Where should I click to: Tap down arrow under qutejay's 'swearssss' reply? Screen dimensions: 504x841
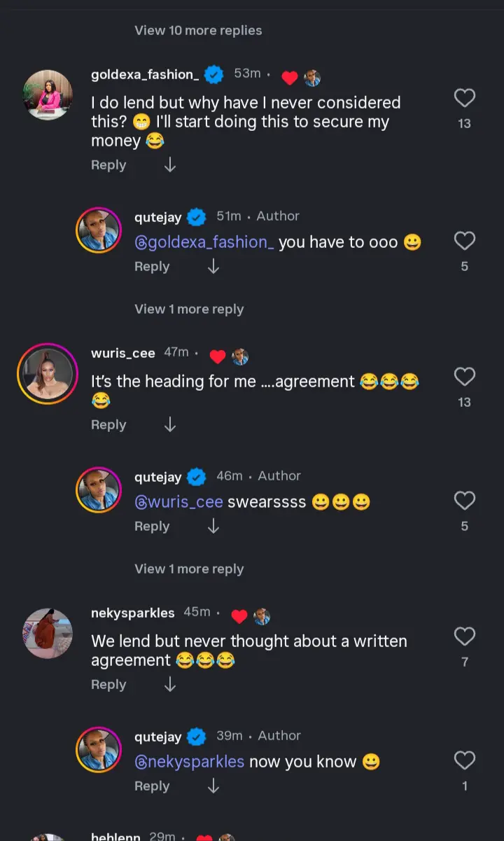point(213,527)
